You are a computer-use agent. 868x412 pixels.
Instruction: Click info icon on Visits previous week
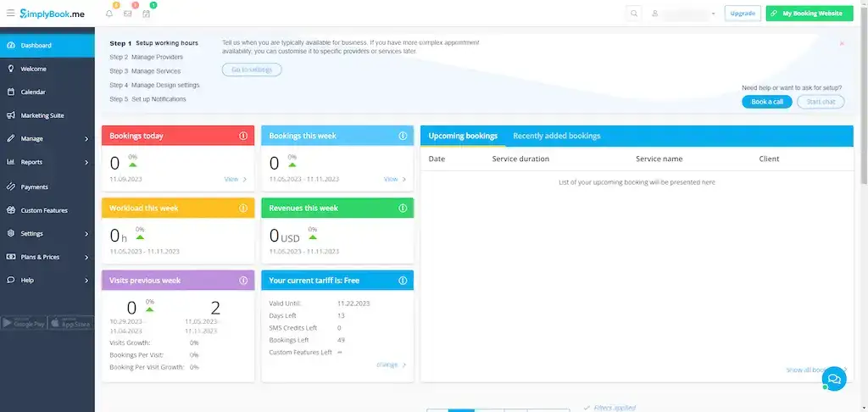coord(243,281)
